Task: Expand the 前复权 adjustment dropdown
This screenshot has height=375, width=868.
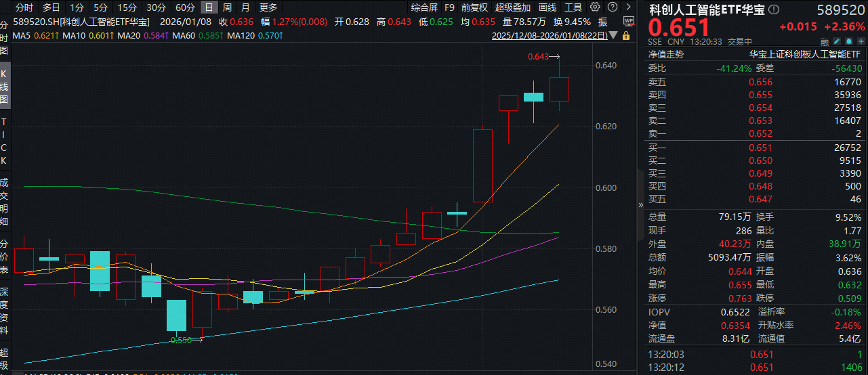Action: (474, 7)
